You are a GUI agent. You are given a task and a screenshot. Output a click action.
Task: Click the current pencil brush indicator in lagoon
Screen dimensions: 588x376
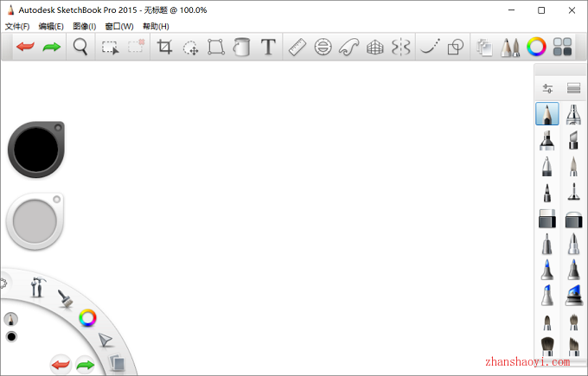[x=11, y=320]
